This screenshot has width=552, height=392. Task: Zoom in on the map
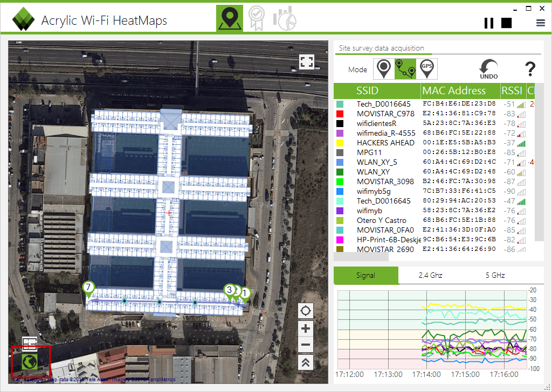(306, 328)
